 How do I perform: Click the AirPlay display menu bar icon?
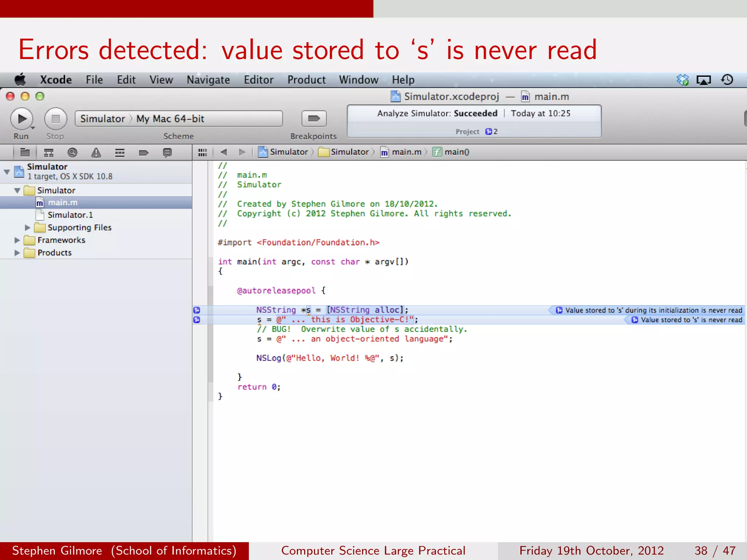tap(704, 80)
